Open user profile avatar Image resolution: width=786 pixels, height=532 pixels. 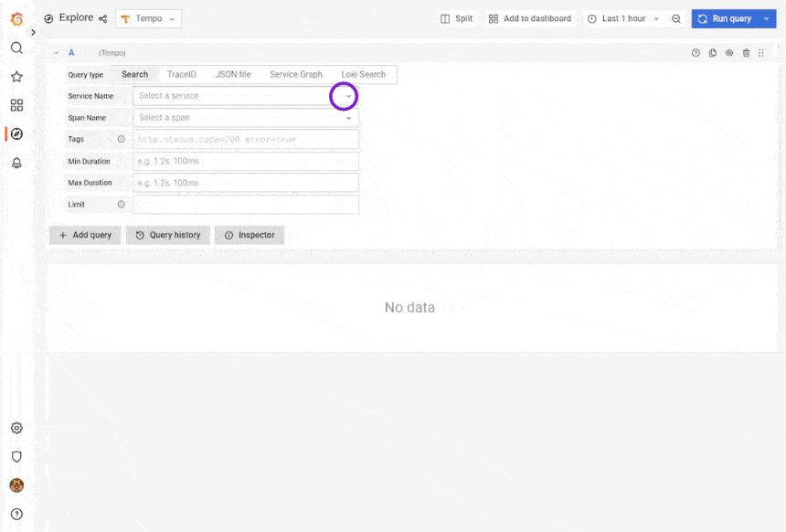(x=16, y=484)
